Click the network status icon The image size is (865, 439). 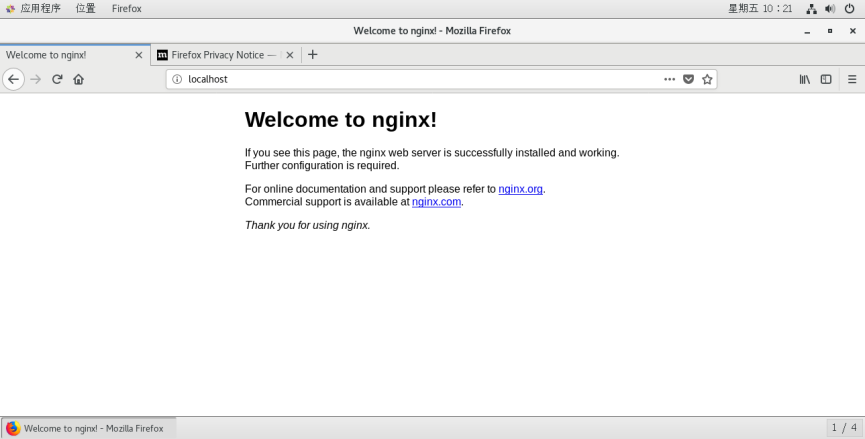[811, 9]
